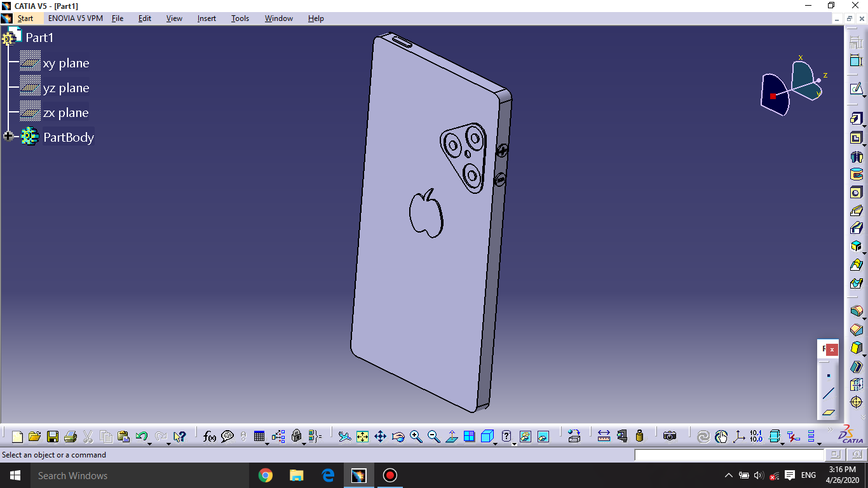The image size is (868, 488).
Task: Click the Search Windows box
Action: (139, 475)
